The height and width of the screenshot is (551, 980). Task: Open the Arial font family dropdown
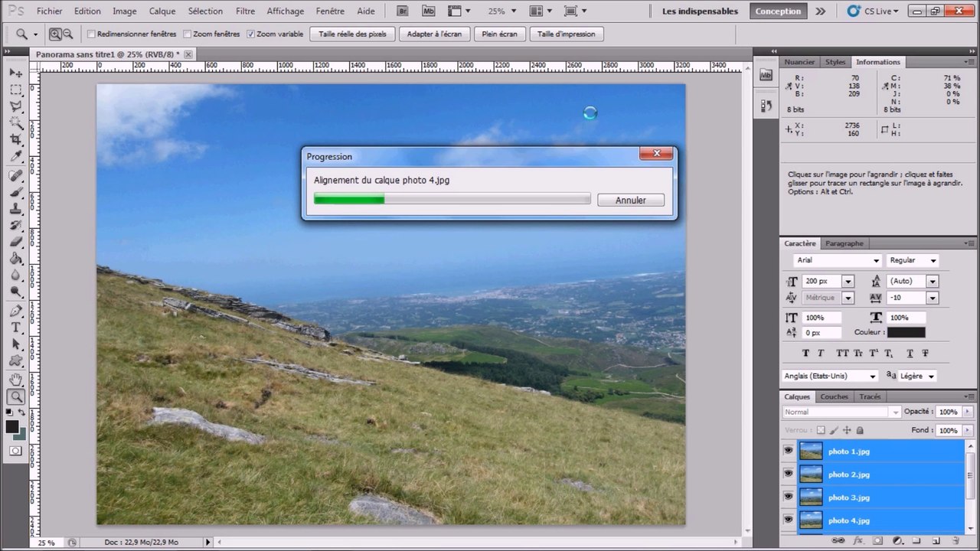tap(876, 261)
